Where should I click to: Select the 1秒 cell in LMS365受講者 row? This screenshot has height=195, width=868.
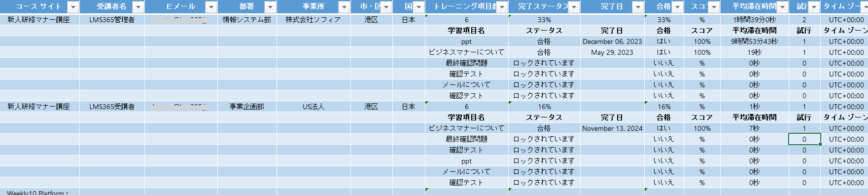pyautogui.click(x=755, y=107)
